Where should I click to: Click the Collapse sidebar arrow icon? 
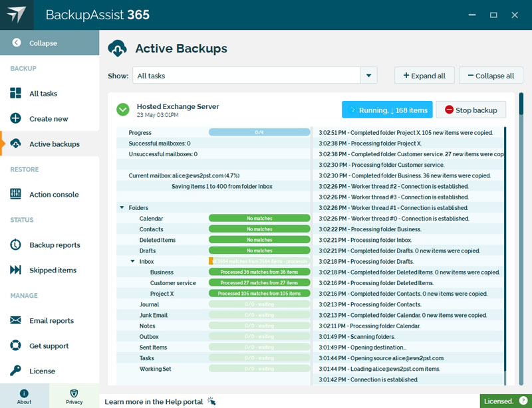16,43
